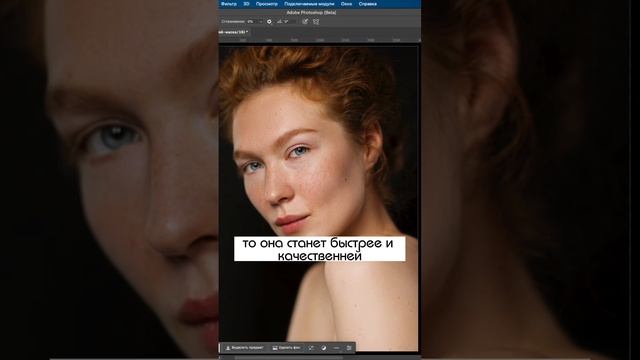Expand the smoothing value dropdown arrow
The image size is (640, 360).
pos(261,22)
